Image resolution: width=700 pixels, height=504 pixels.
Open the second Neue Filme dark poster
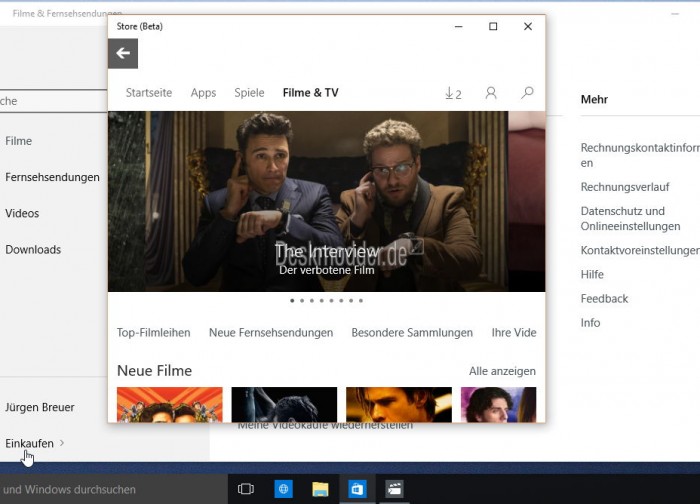tap(284, 405)
